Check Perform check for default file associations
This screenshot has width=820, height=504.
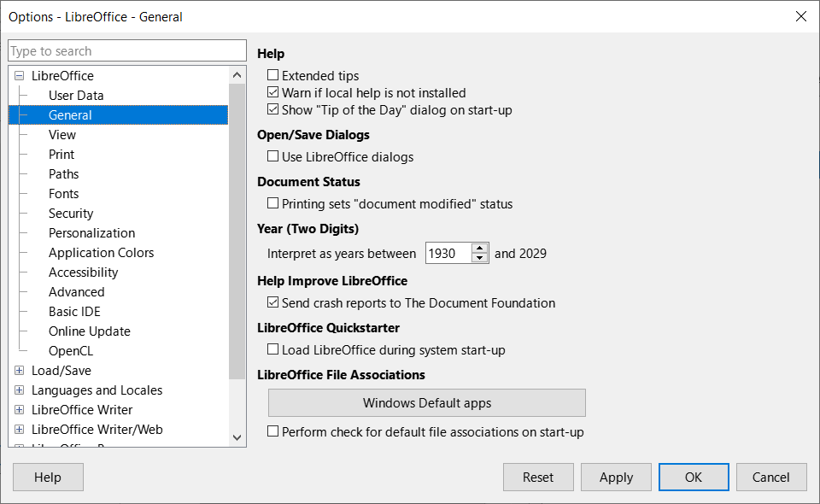click(273, 431)
